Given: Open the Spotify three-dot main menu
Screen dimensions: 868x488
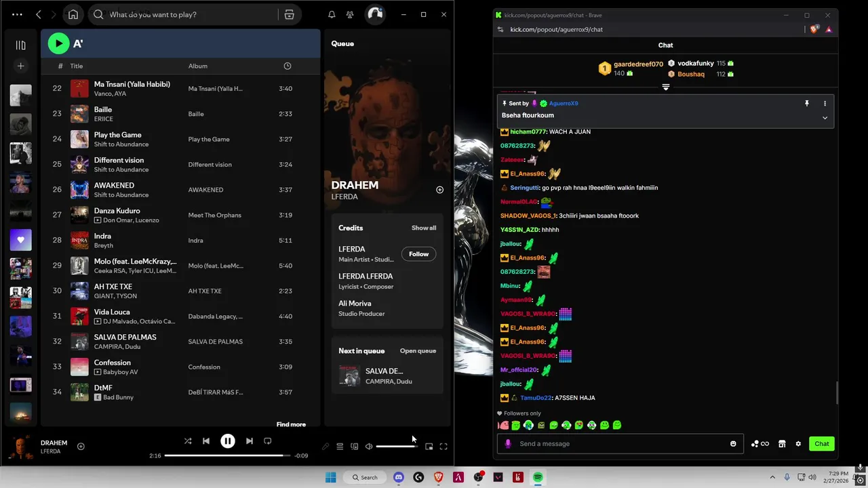Looking at the screenshot, I should click(x=17, y=14).
